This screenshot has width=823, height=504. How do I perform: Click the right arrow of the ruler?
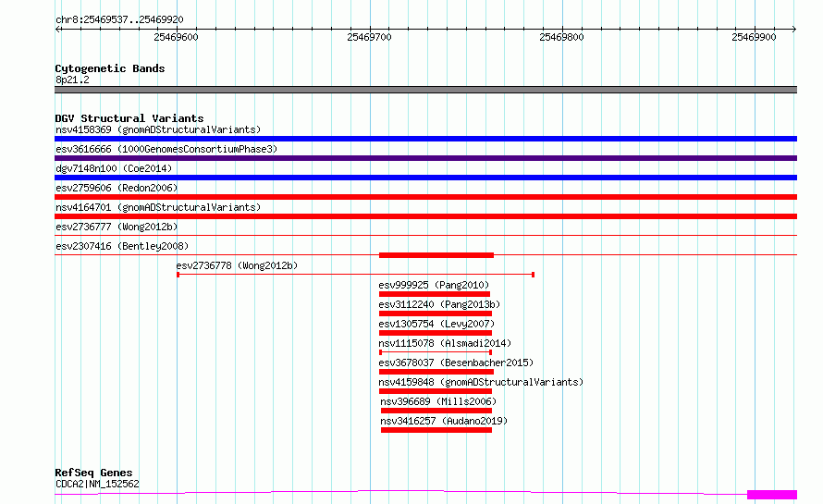tap(794, 30)
